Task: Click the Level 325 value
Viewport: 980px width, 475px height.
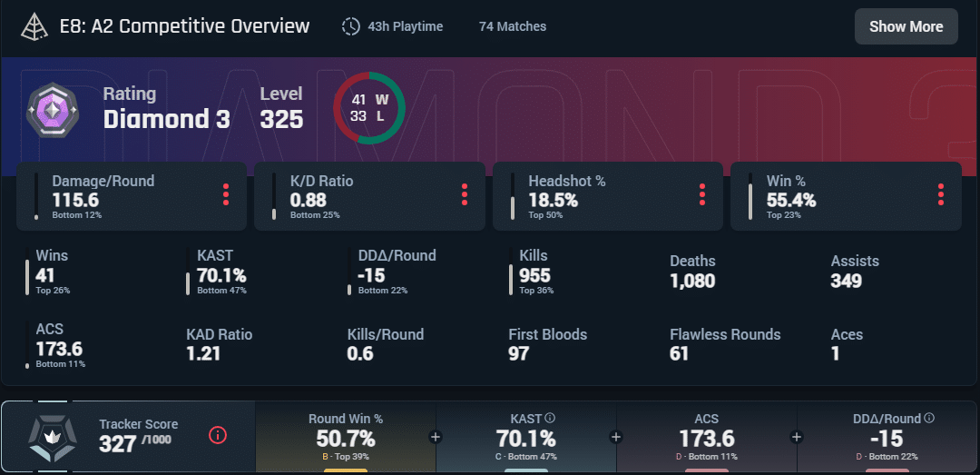Action: [282, 119]
